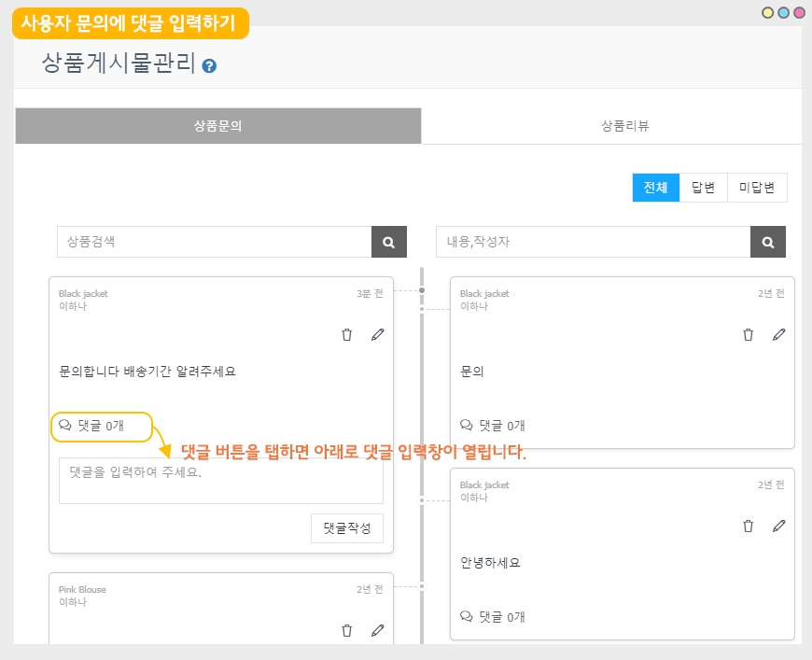Image resolution: width=812 pixels, height=660 pixels.
Task: Expand 댓글 0개 on the '안녕하세요' post
Action: (493, 617)
